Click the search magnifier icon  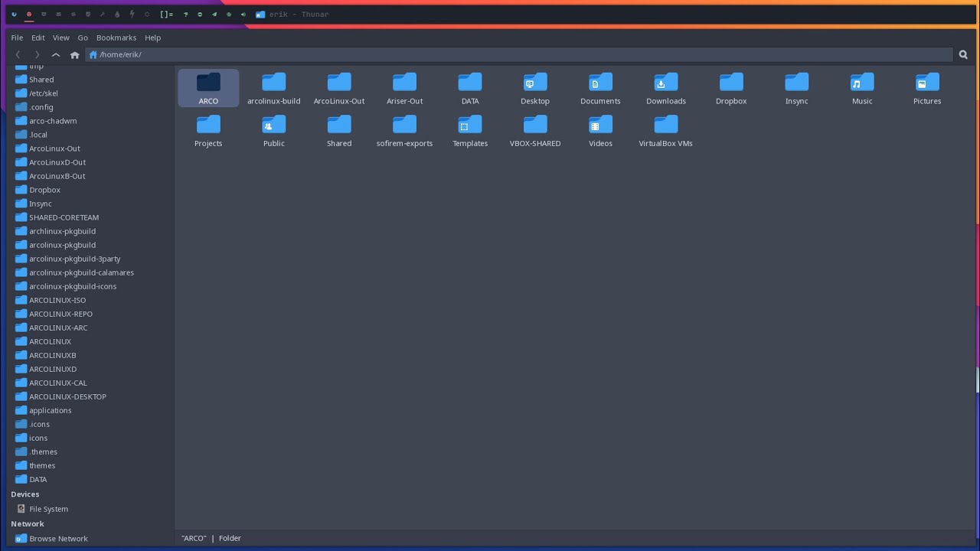(x=963, y=54)
